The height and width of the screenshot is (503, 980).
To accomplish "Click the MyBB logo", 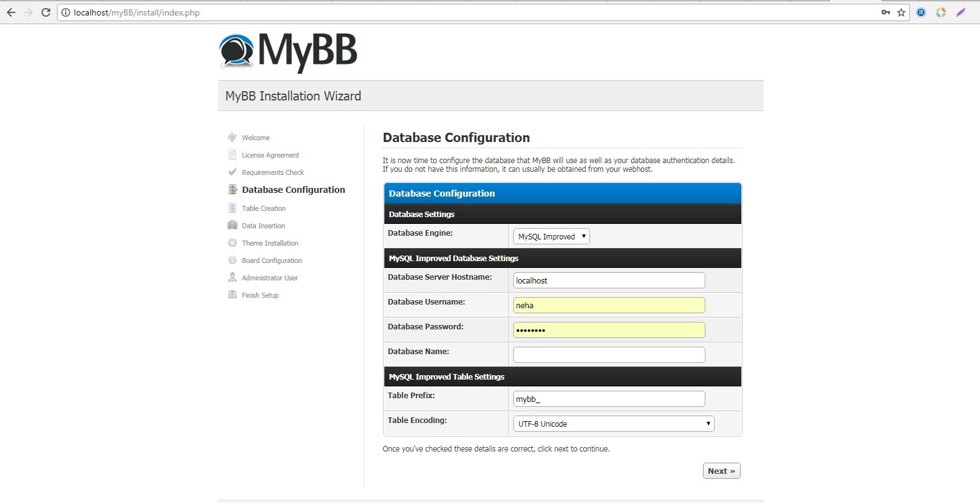I will tap(289, 52).
